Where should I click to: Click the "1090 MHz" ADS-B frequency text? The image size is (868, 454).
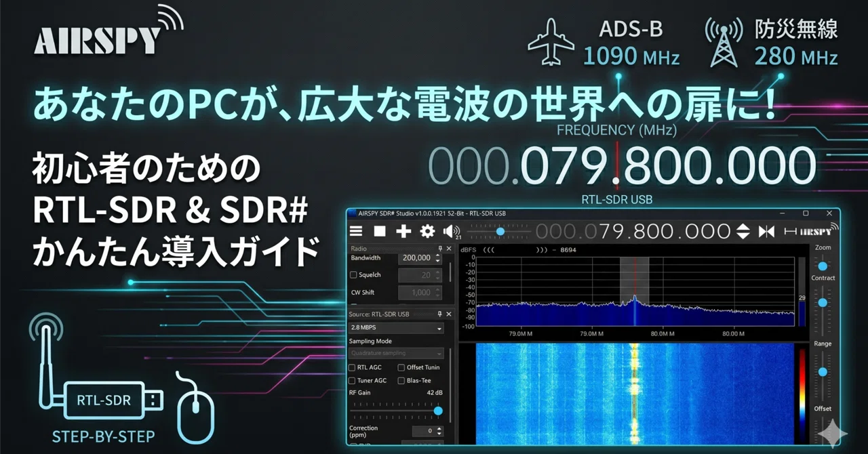click(x=631, y=57)
